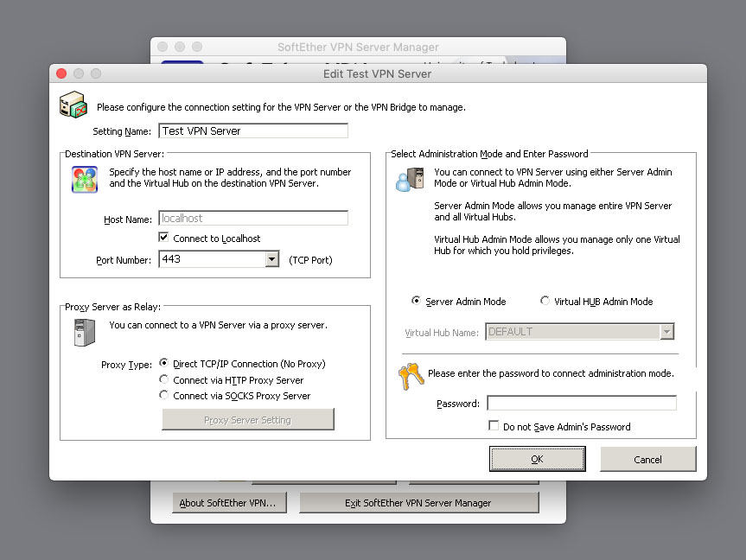Screen dimensions: 746x560
Task: Select Direct TCP/IP Connection (No Proxy)
Action: pos(164,364)
